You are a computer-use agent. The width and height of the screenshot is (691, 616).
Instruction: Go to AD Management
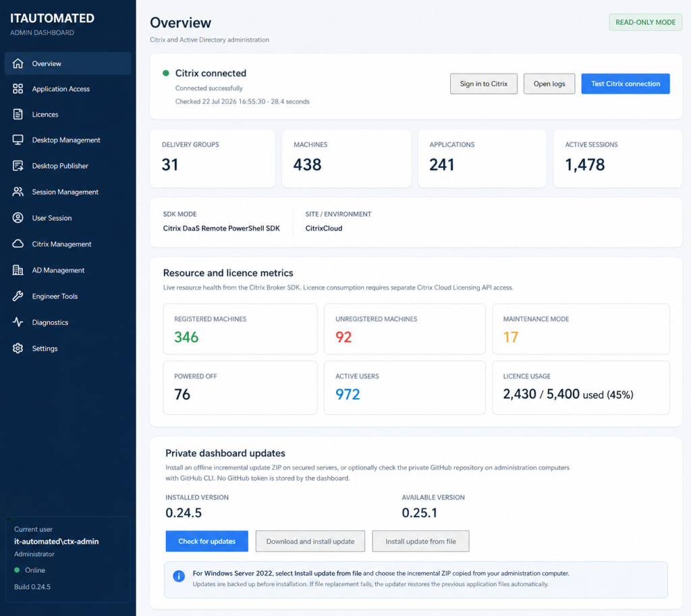(68, 270)
